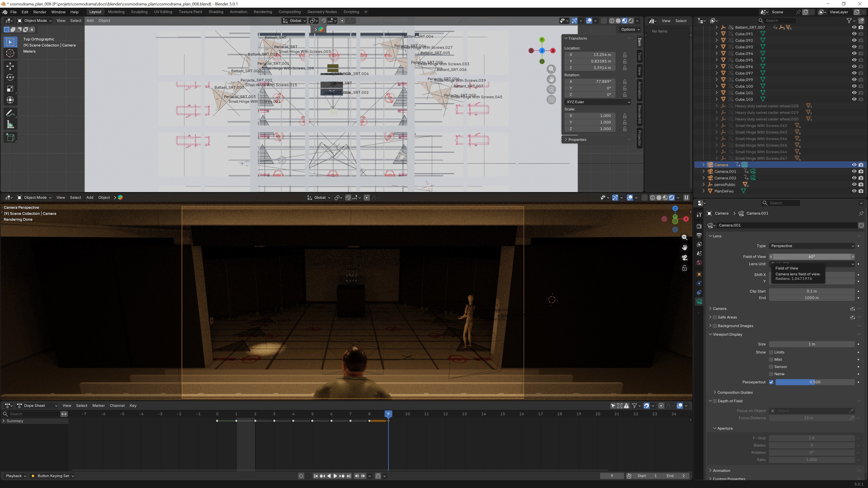The image size is (868, 488).
Task: Jump to the end frame in playback controls
Action: pyautogui.click(x=349, y=476)
